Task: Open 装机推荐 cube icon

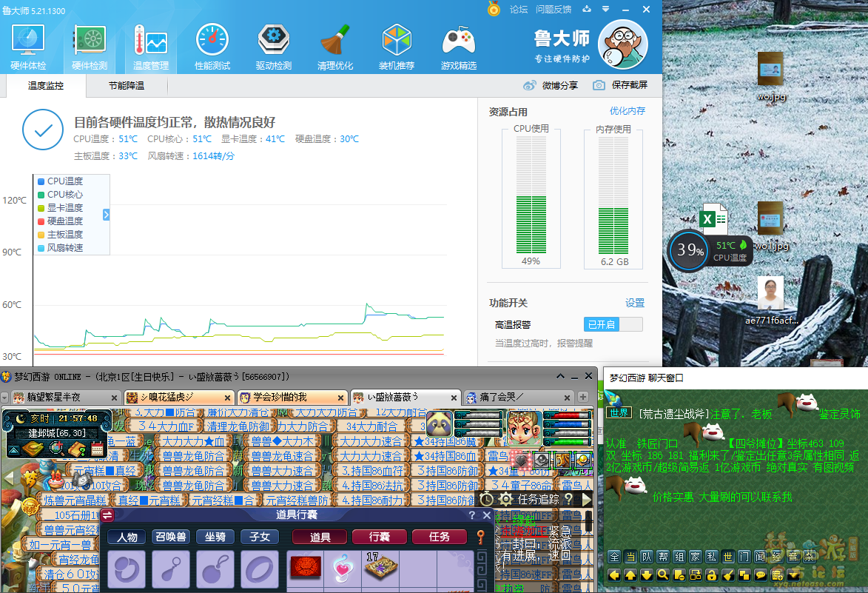Action: pyautogui.click(x=397, y=47)
